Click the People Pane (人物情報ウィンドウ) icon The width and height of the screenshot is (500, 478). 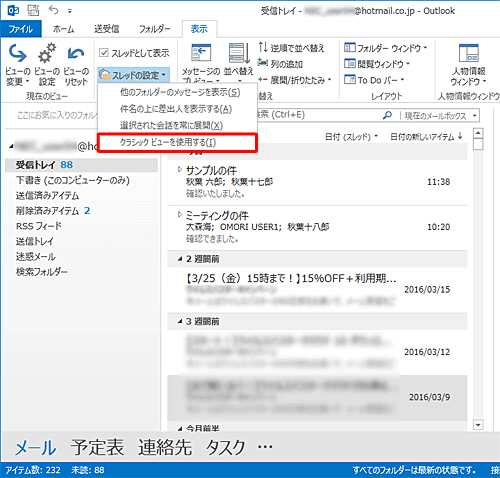(x=469, y=53)
